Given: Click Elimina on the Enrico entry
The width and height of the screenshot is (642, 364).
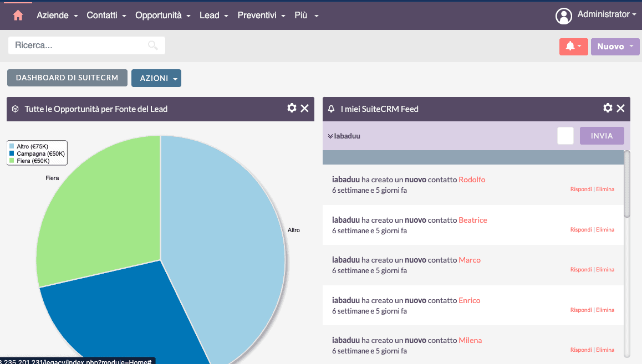Looking at the screenshot, I should tap(605, 310).
